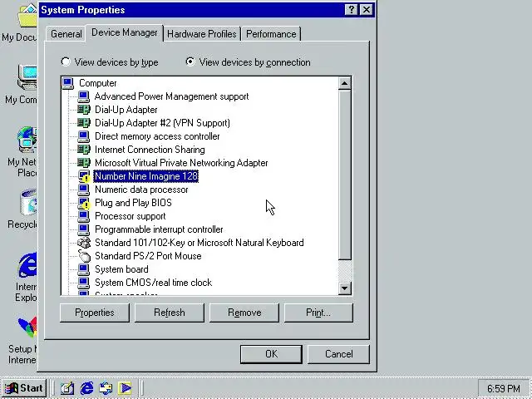Select Plug and Play BIOS entry
The image size is (532, 399).
coord(133,203)
